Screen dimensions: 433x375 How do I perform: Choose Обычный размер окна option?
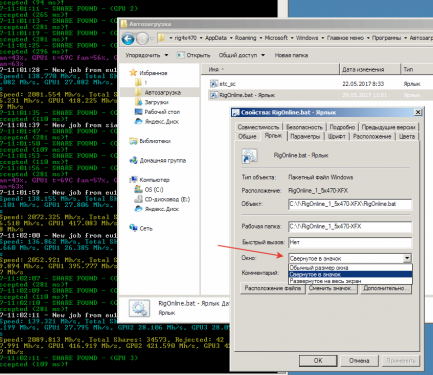point(350,268)
